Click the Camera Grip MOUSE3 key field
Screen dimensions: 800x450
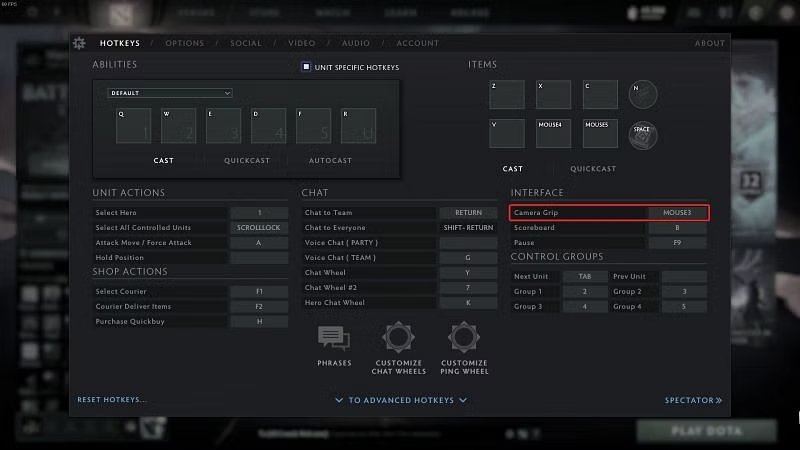click(x=677, y=213)
